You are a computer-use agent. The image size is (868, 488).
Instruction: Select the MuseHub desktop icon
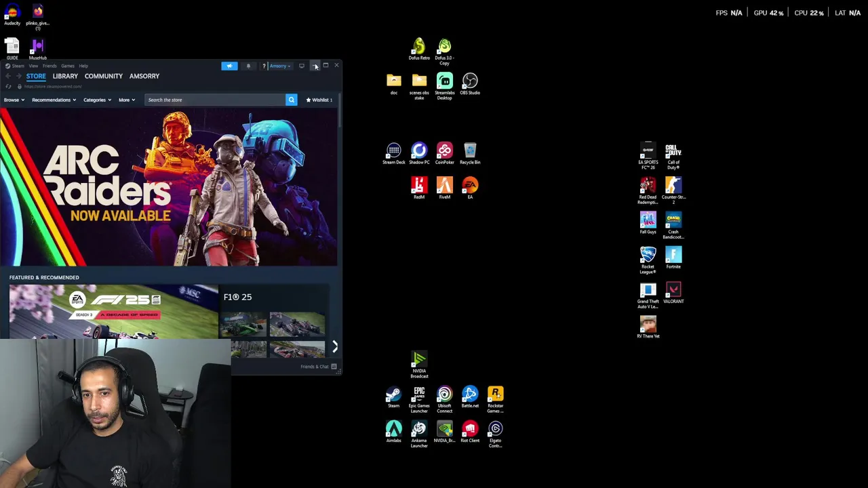37,49
